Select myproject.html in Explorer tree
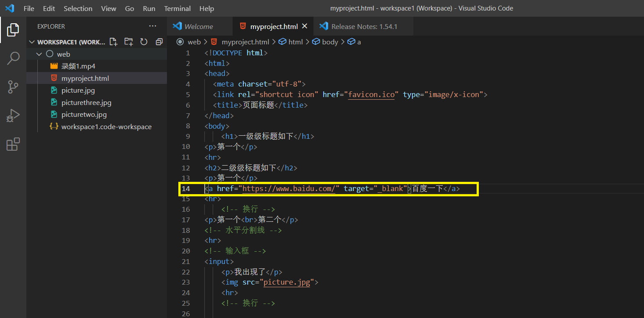644x318 pixels. tap(97, 78)
